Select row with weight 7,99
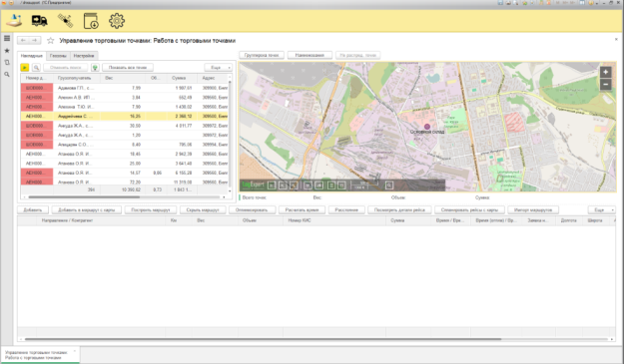Viewport: 624px width, 364px height. coord(124,88)
